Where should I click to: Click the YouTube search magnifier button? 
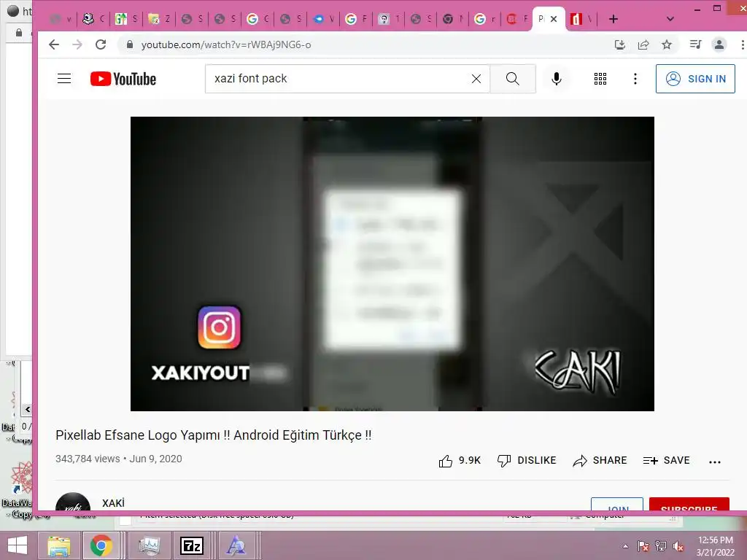pyautogui.click(x=513, y=79)
